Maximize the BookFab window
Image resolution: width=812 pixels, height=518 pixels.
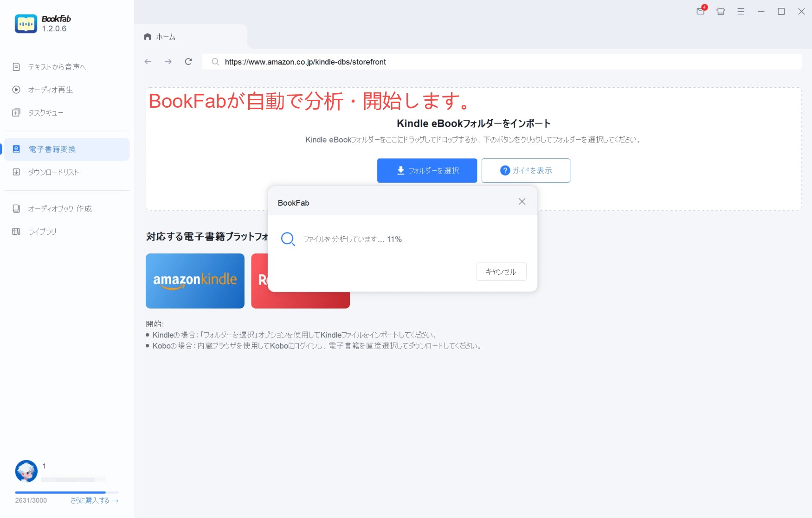click(781, 12)
